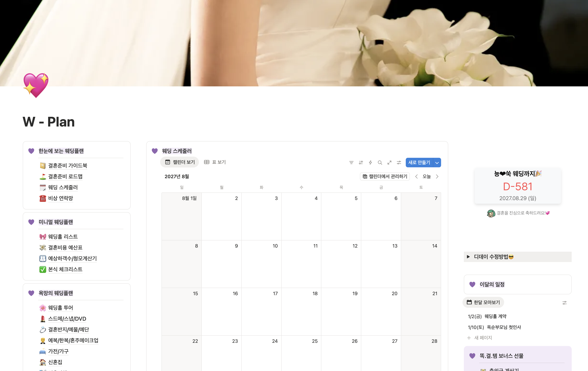This screenshot has width=588, height=371.
Task: Click the filter icon in calendar toolbar
Action: pos(351,163)
